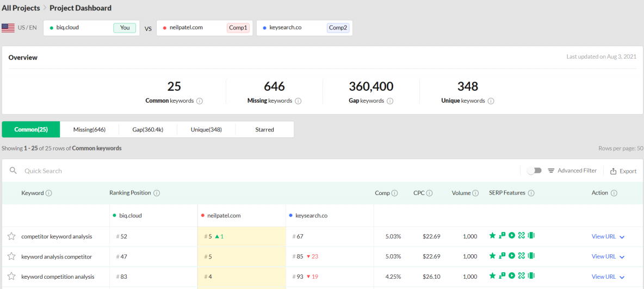Expand View URL chevron for 'competitor keyword analysis'

(622, 237)
